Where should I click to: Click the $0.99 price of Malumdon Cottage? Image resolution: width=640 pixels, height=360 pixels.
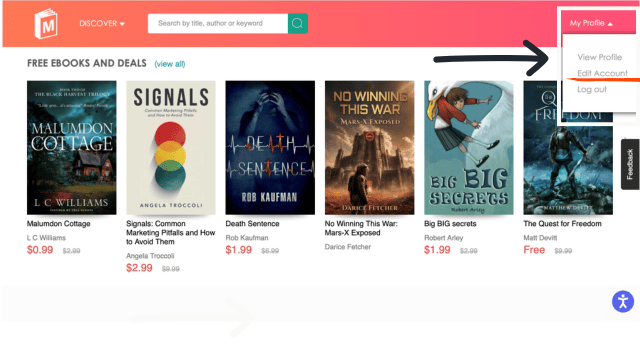click(40, 250)
